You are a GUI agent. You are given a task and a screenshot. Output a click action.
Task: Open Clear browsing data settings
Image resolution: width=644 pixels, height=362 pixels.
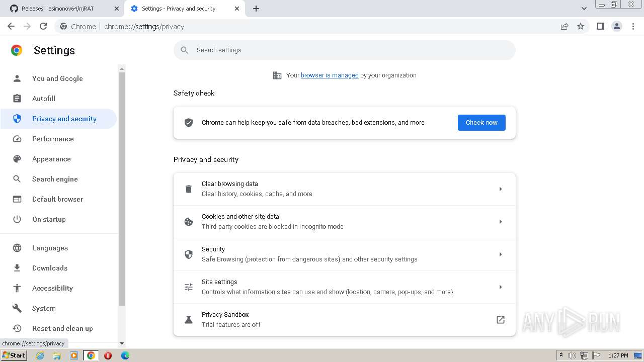345,189
